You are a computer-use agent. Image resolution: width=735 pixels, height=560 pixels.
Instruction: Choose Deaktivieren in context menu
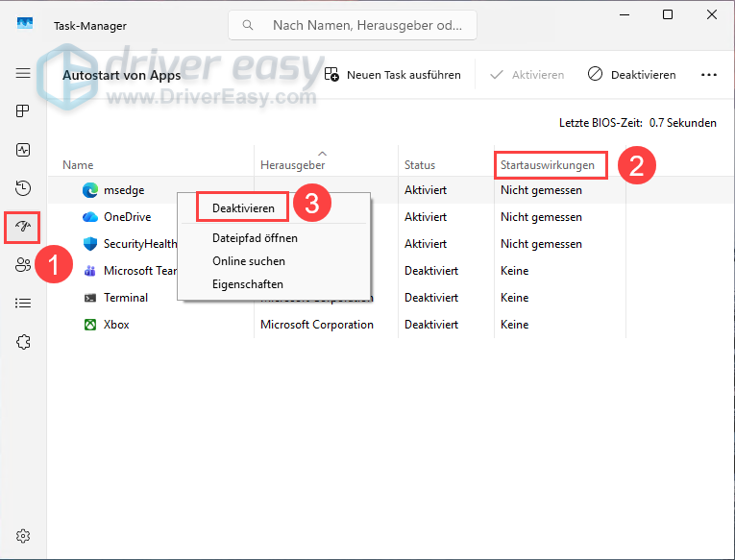(243, 208)
